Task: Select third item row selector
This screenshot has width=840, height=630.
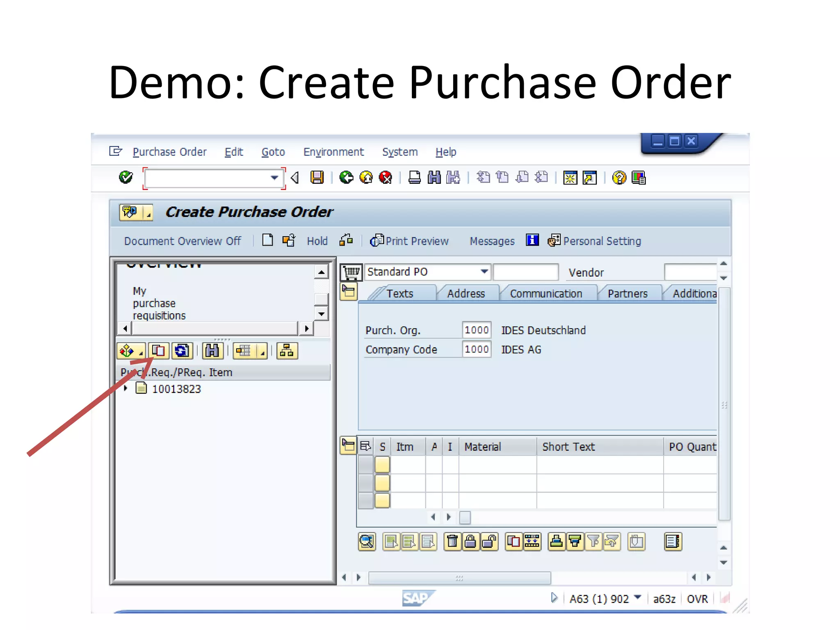Action: 366,500
